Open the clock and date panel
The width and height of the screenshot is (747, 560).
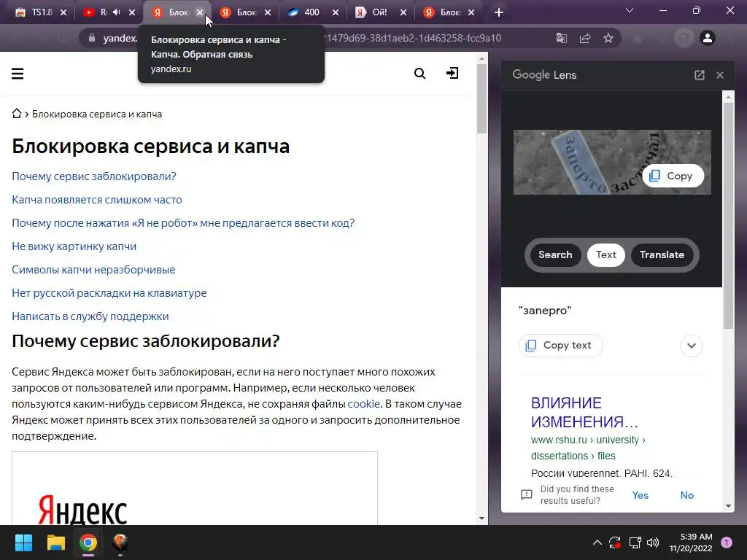[690, 542]
